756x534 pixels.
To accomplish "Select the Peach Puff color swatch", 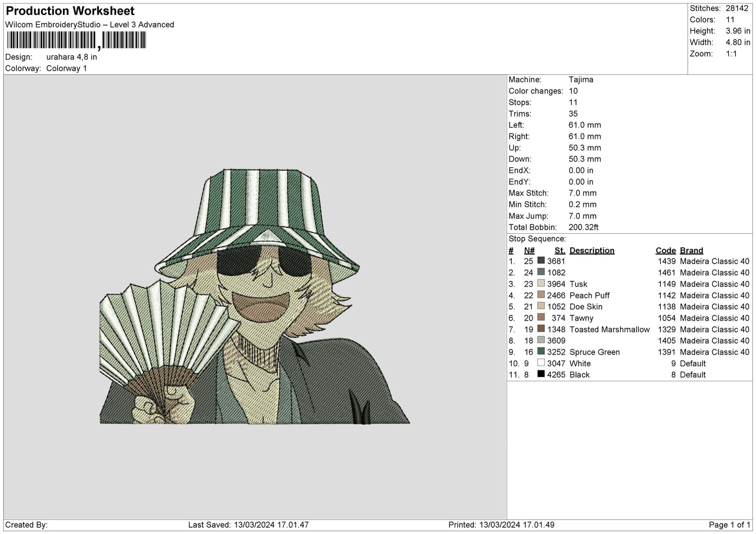I will 541,295.
